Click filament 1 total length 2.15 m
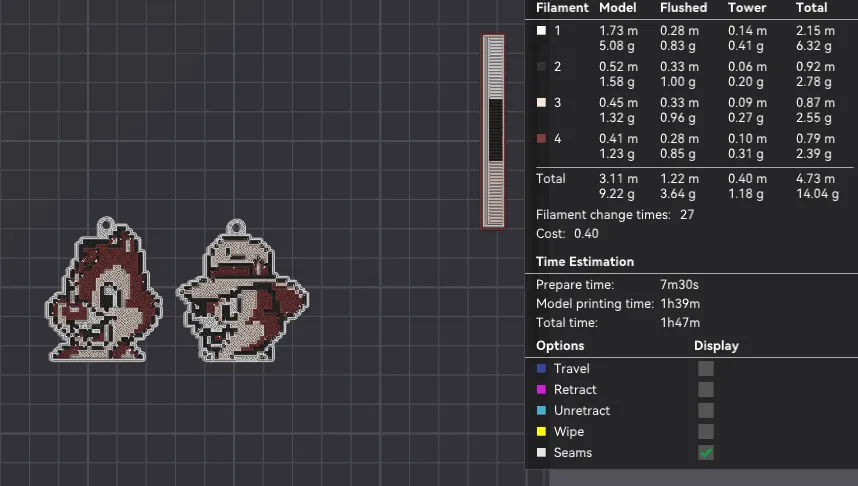The height and width of the screenshot is (486, 858). tap(815, 31)
